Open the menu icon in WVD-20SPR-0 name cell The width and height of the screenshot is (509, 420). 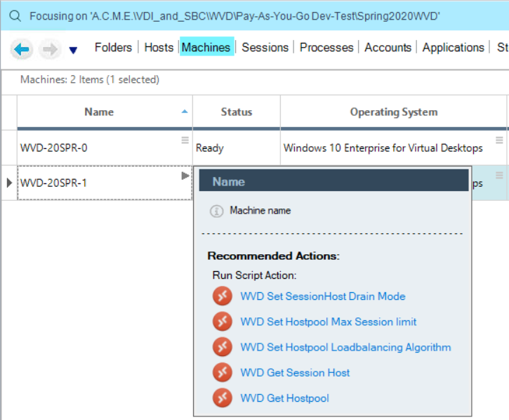[185, 140]
